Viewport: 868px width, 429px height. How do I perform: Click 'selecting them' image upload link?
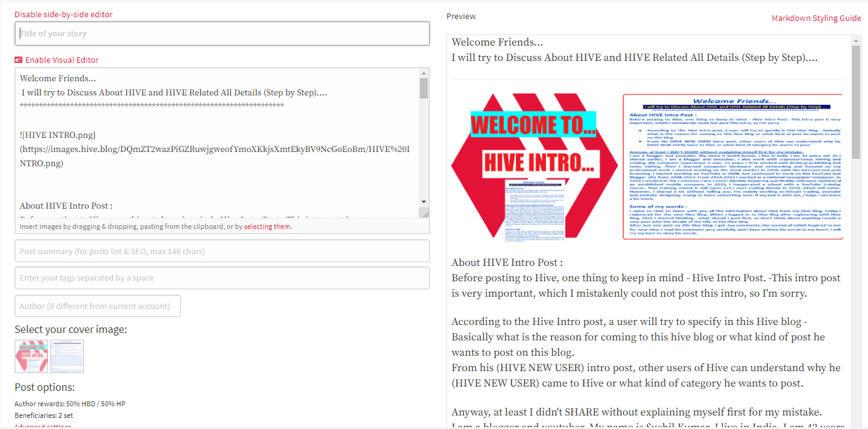coord(267,227)
